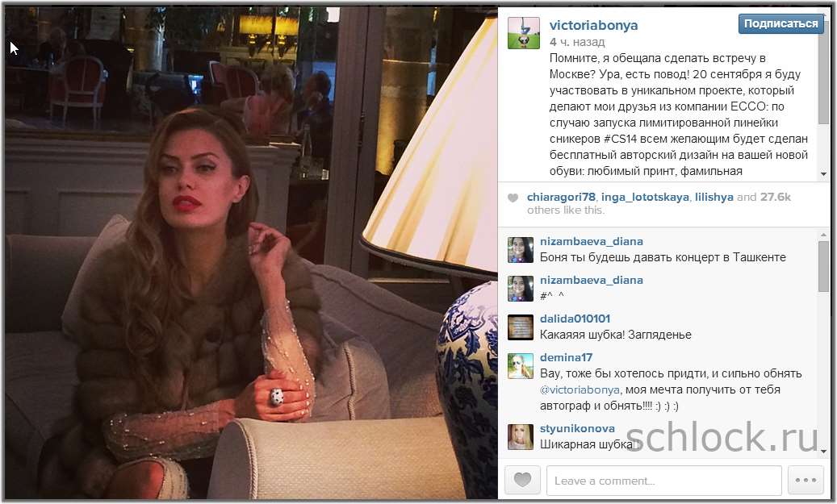Open lilishya liker profile link
837x504 pixels.
pyautogui.click(x=714, y=197)
